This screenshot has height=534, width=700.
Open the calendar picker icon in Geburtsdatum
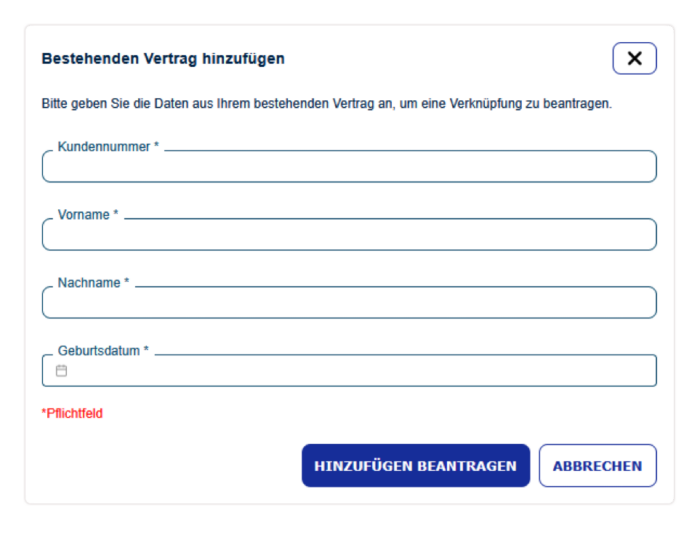[x=61, y=371]
